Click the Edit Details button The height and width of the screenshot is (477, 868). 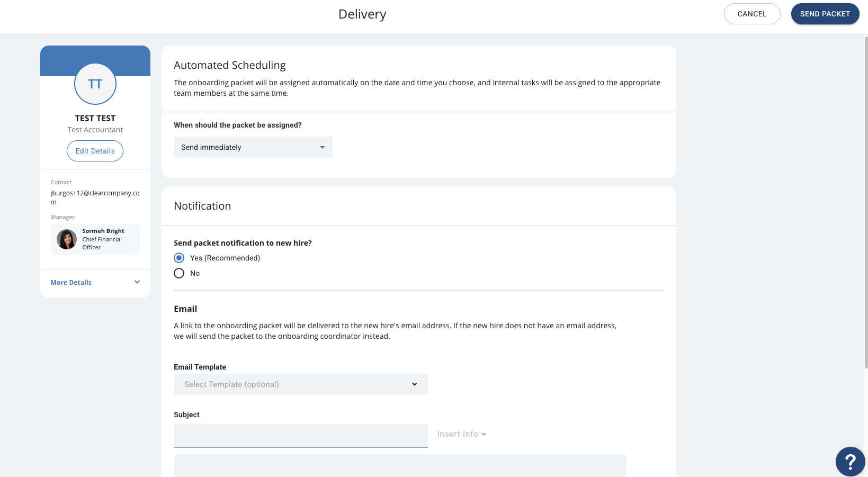95,151
